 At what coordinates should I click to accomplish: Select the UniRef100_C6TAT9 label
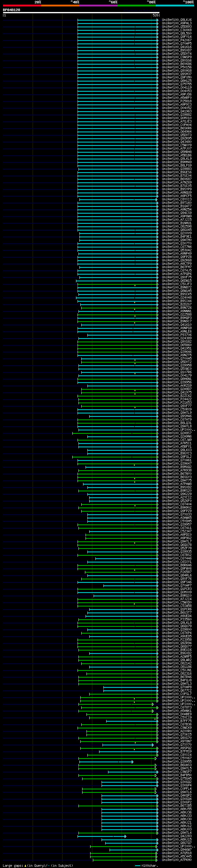[177, 420]
